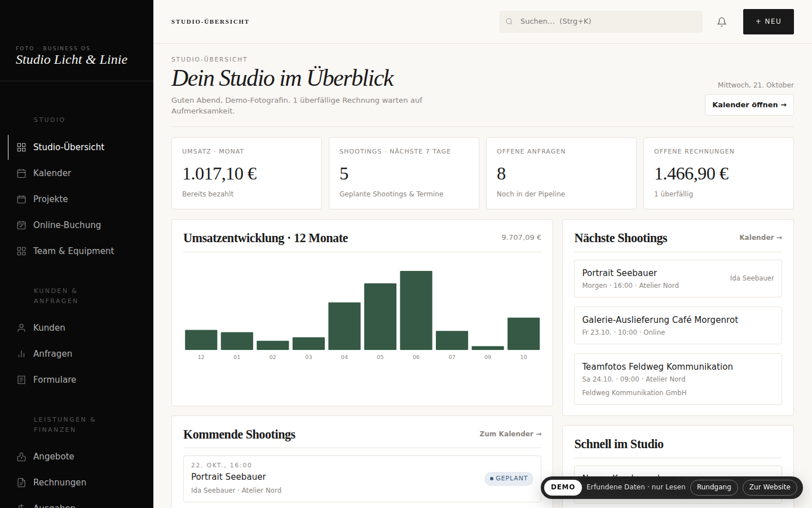
Task: Click the Shootings nächste 7 Tage card
Action: pyautogui.click(x=404, y=173)
